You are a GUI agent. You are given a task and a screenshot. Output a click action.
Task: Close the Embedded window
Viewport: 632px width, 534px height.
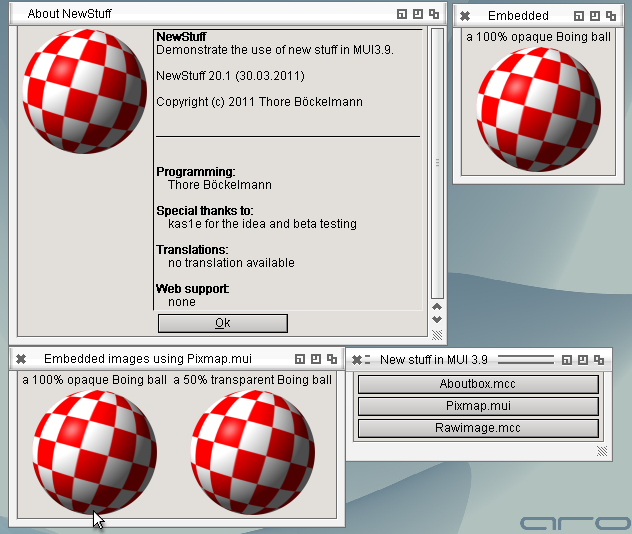pyautogui.click(x=465, y=15)
